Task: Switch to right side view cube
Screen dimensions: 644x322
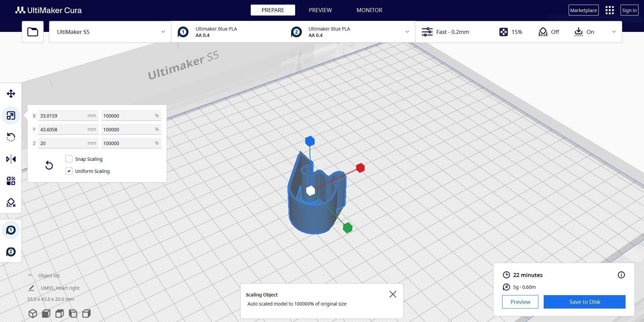Action: (86, 314)
